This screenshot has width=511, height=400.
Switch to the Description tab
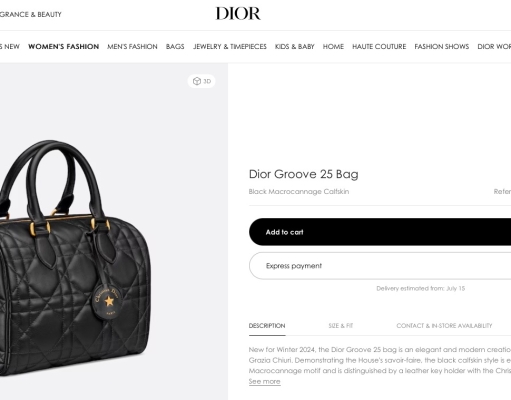pos(267,326)
